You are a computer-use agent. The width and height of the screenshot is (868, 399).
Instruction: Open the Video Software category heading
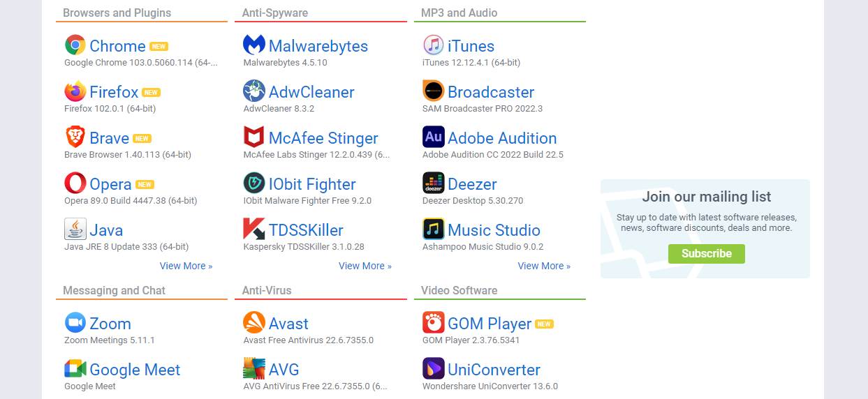[x=459, y=290]
